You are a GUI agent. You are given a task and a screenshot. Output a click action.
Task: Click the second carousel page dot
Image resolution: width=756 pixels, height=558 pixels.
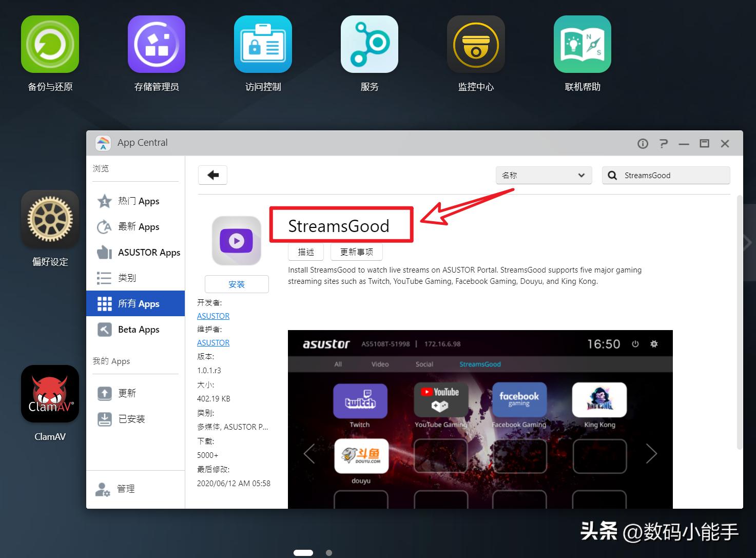pyautogui.click(x=329, y=553)
